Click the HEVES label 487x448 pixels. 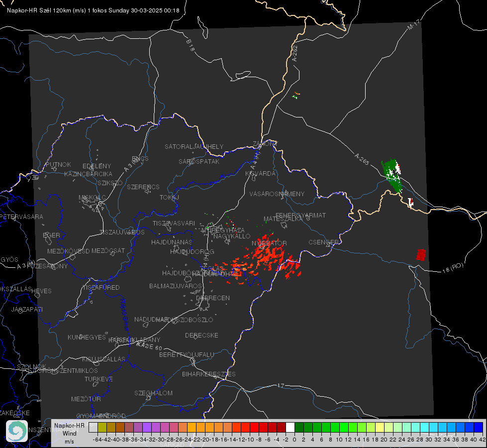[x=41, y=291]
